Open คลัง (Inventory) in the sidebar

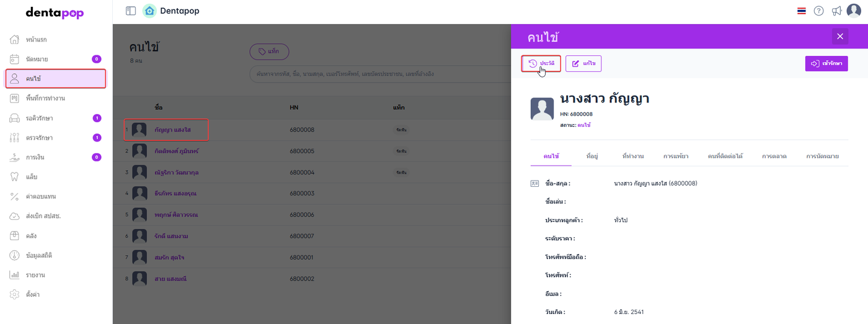[x=32, y=236]
